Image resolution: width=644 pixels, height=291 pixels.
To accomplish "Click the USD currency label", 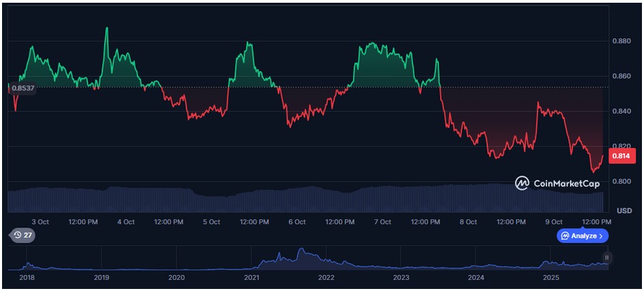I will pos(623,210).
